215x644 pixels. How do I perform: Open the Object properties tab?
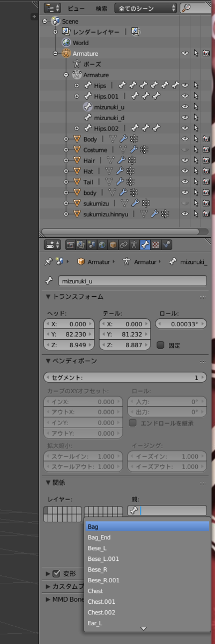[113, 245]
